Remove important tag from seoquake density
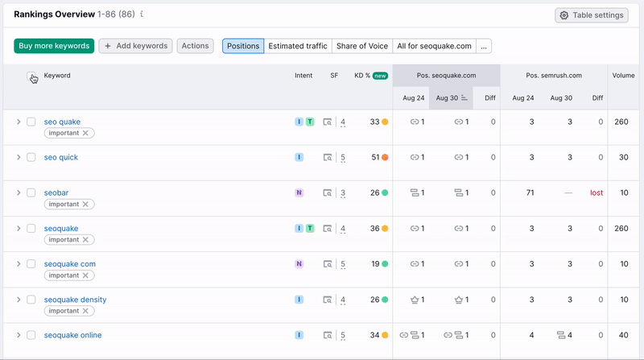This screenshot has width=644, height=360. [85, 311]
